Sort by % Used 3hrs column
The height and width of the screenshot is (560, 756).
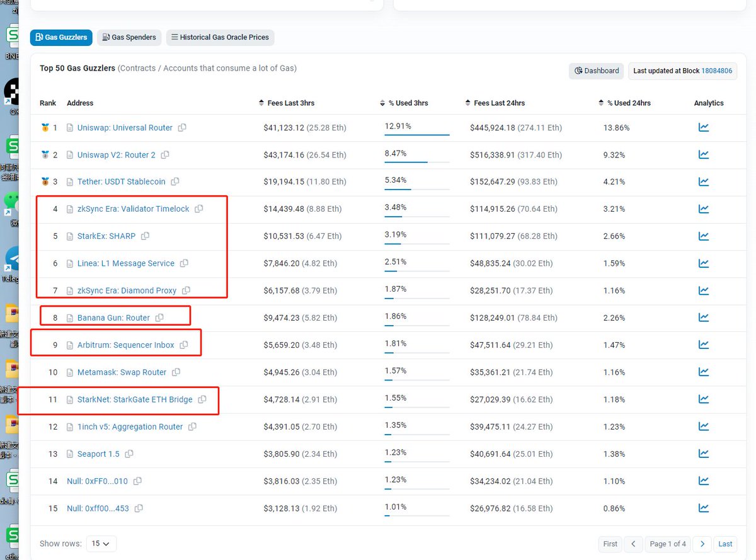[x=404, y=103]
